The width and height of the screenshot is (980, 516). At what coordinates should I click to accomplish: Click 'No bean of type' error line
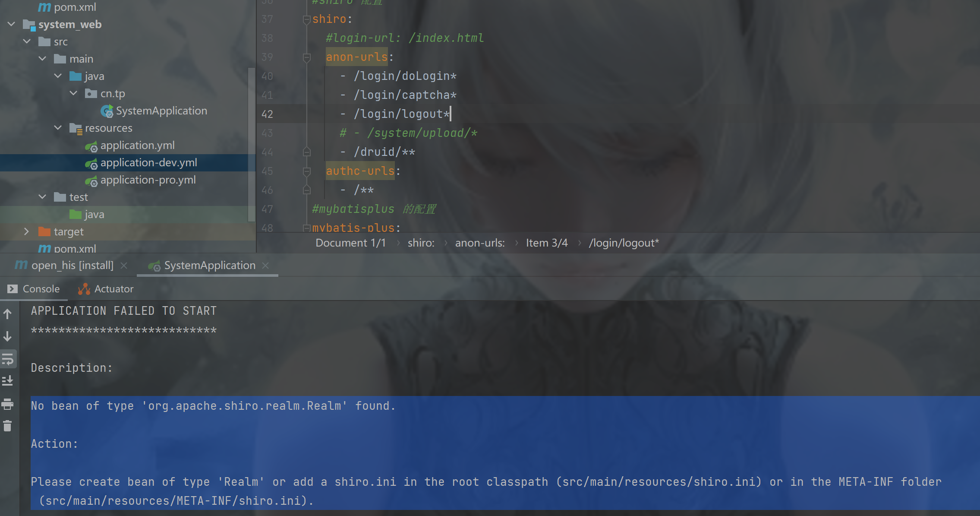point(213,406)
